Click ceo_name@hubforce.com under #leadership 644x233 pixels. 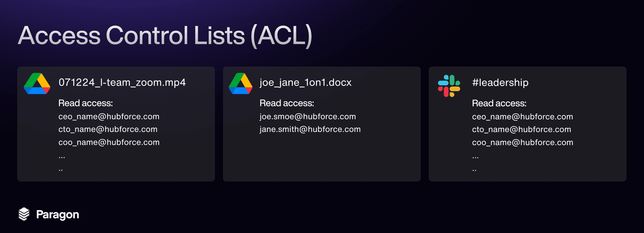522,117
